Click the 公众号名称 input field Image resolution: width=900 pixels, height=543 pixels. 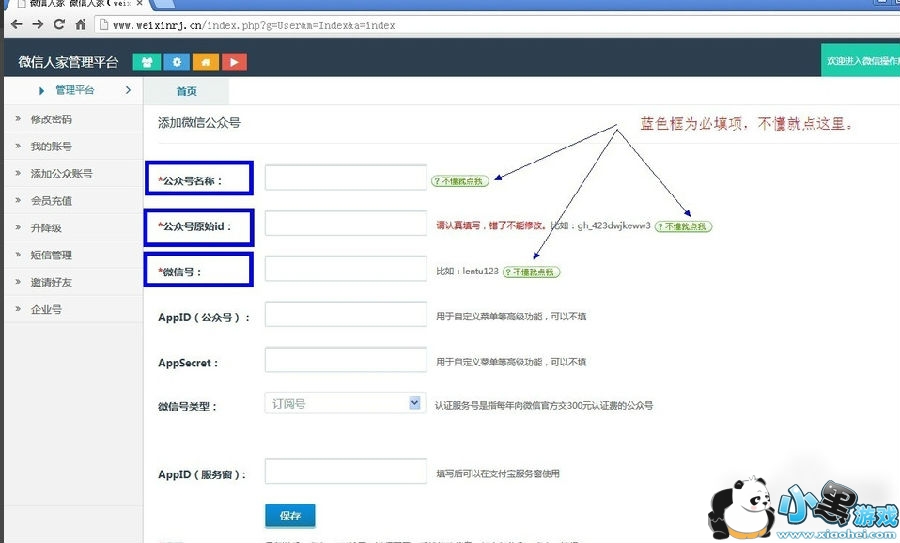coord(346,177)
